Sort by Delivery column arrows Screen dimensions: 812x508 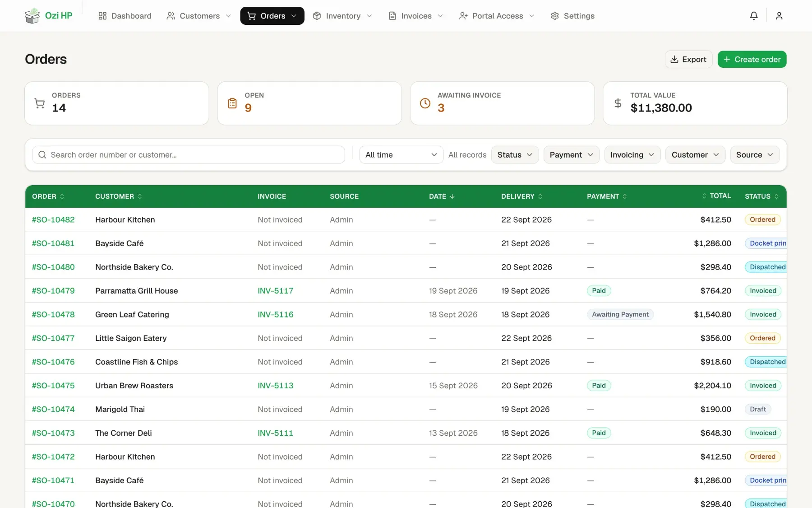pos(540,196)
